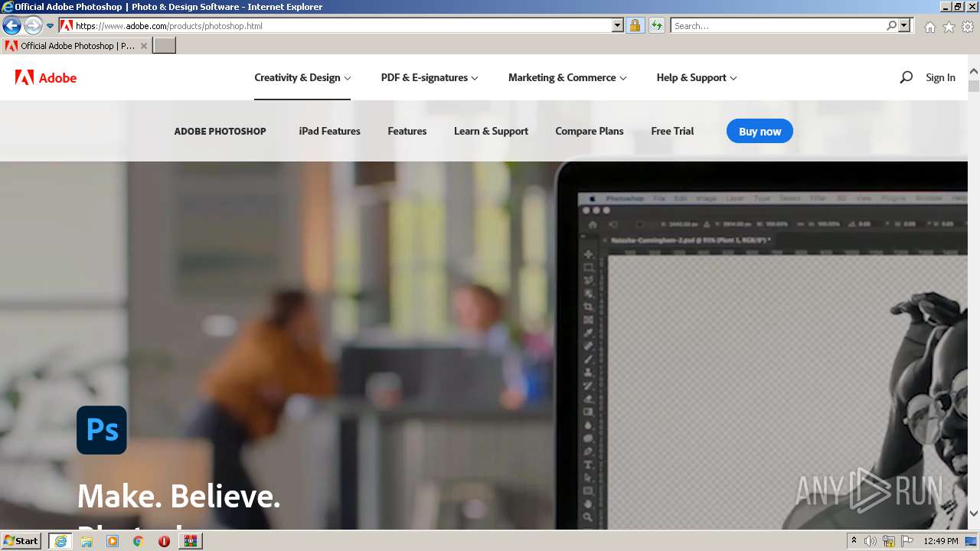Click the Internet Explorer taskbar icon
This screenshot has height=551, width=980.
(x=60, y=541)
